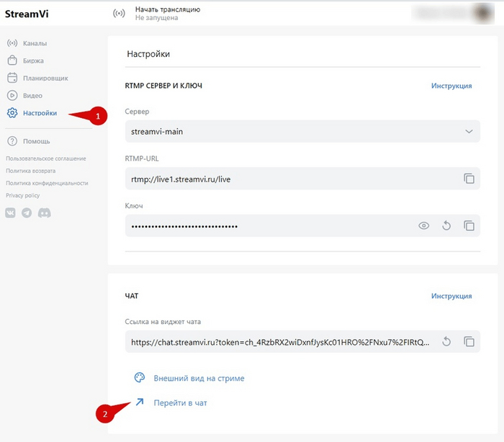Open Инструкция link for ЧАТ section
This screenshot has height=442, width=504.
click(451, 296)
